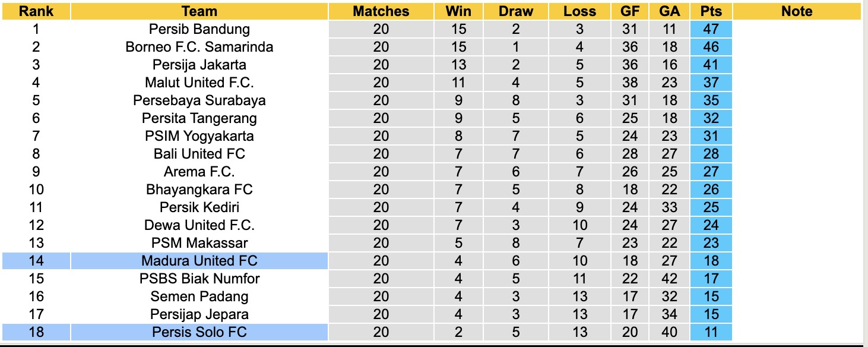Image resolution: width=868 pixels, height=347 pixels.
Task: Click the Rank column header
Action: point(36,11)
